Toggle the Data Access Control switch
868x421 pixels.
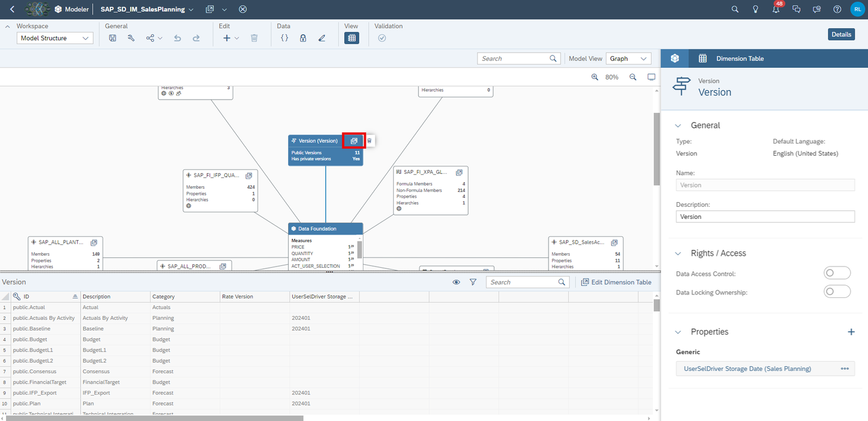pos(837,273)
